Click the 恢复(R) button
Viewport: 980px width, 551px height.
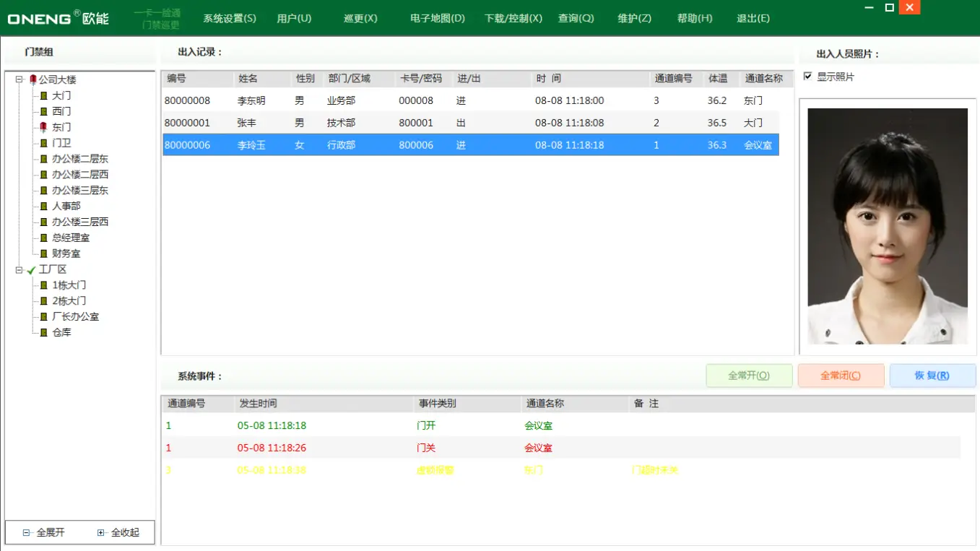932,375
